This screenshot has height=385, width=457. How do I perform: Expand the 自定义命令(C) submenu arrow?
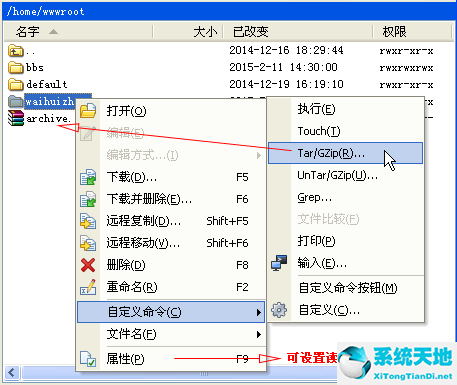[259, 312]
